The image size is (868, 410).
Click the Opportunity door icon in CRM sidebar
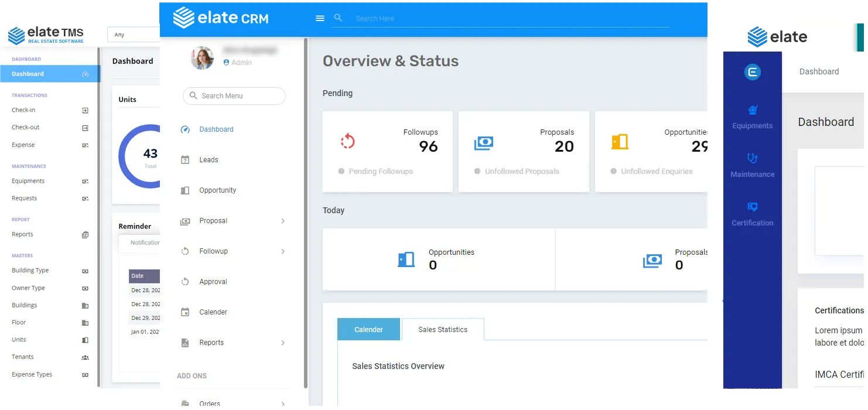[185, 190]
